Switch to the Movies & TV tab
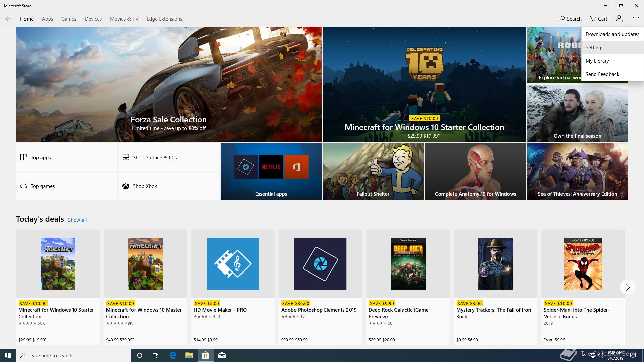This screenshot has height=362, width=644. 124,19
